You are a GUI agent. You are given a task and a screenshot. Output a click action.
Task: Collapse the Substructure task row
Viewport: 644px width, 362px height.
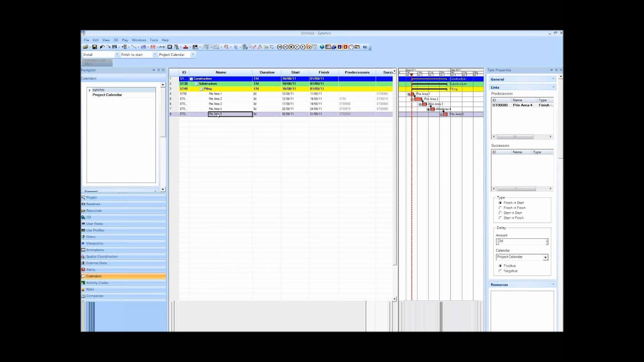(196, 84)
